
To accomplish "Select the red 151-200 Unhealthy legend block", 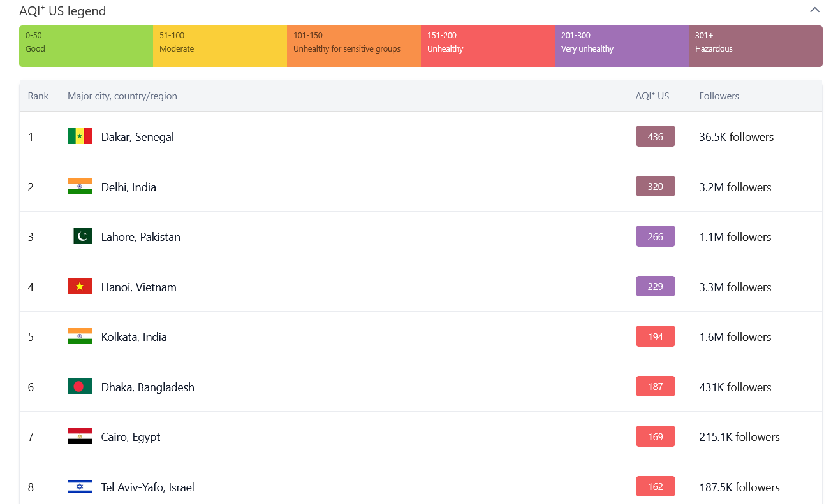I will (488, 46).
